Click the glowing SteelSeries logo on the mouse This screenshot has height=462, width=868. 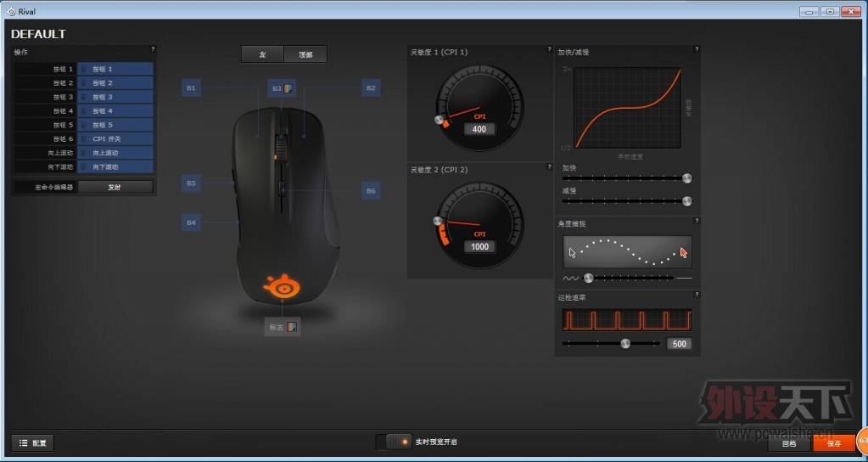[283, 286]
